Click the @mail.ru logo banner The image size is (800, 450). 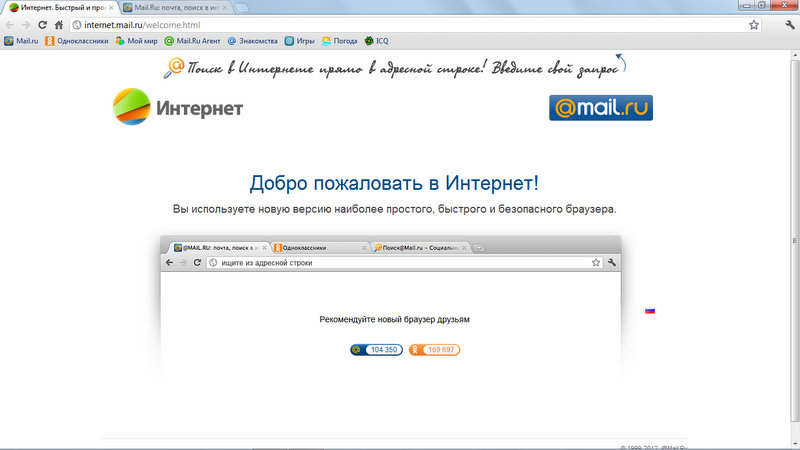coord(601,108)
